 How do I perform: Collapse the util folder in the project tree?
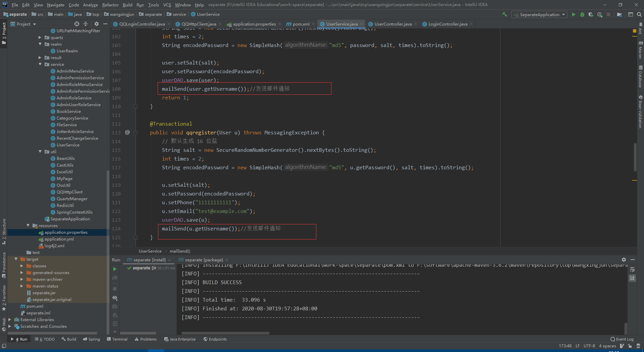point(40,152)
